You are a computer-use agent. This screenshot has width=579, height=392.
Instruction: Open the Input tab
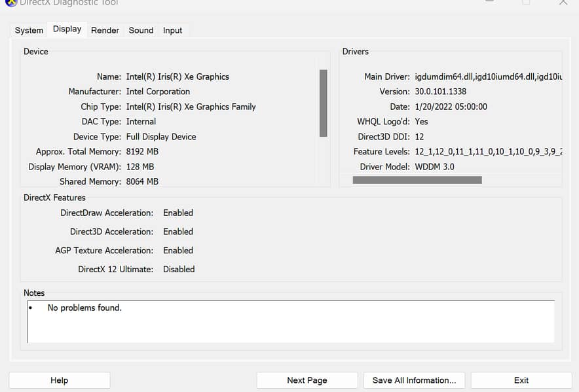tap(173, 30)
